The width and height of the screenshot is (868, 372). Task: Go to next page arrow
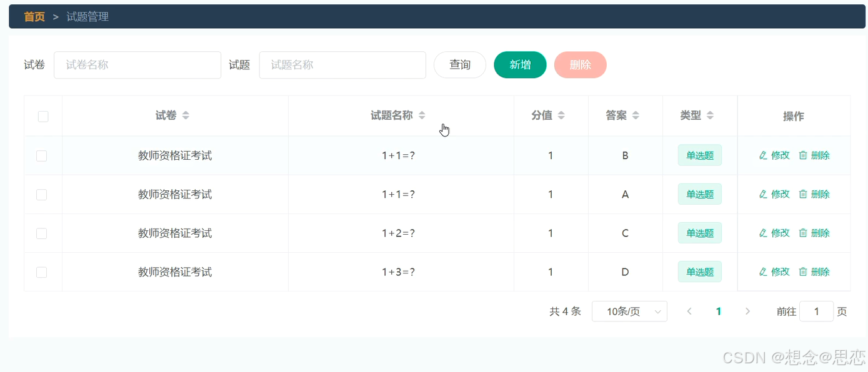(x=747, y=311)
